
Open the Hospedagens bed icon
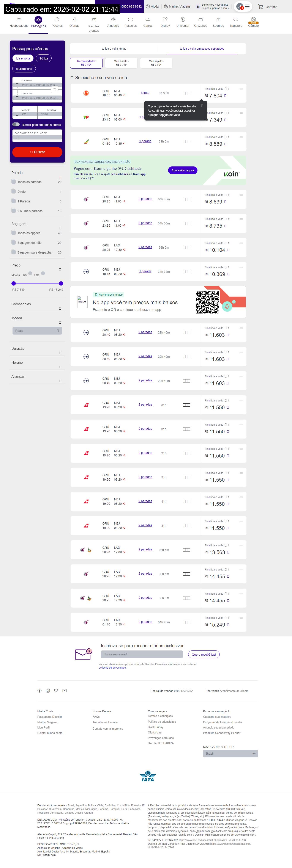19,20
